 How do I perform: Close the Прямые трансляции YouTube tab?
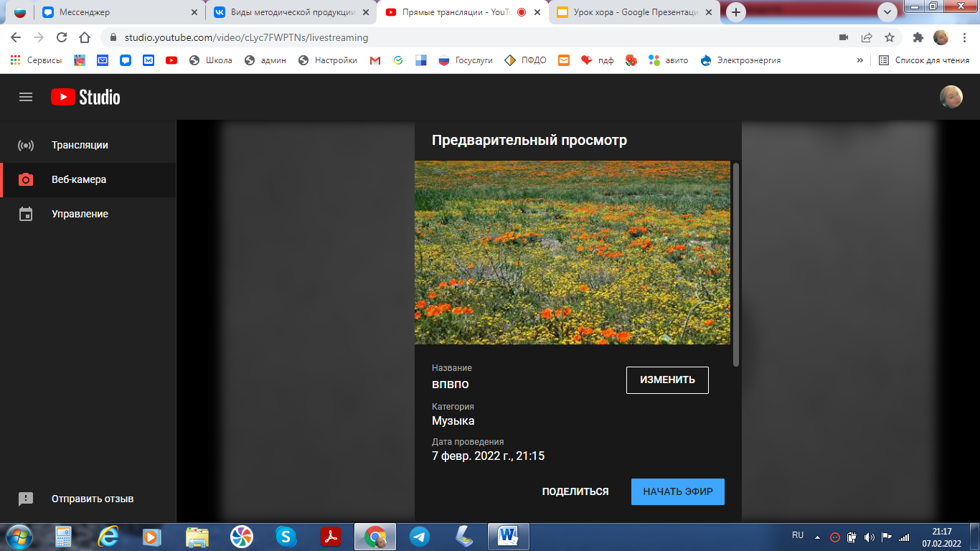tap(537, 12)
